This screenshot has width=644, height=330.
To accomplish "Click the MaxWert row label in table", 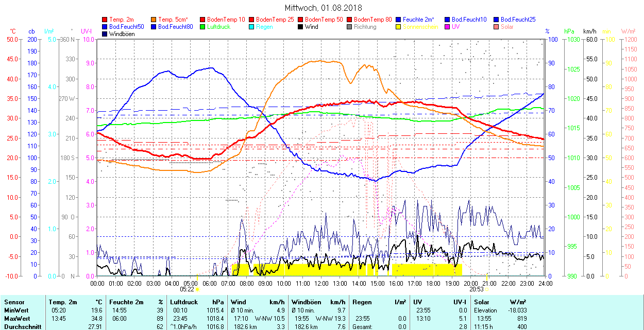I will (x=17, y=318).
